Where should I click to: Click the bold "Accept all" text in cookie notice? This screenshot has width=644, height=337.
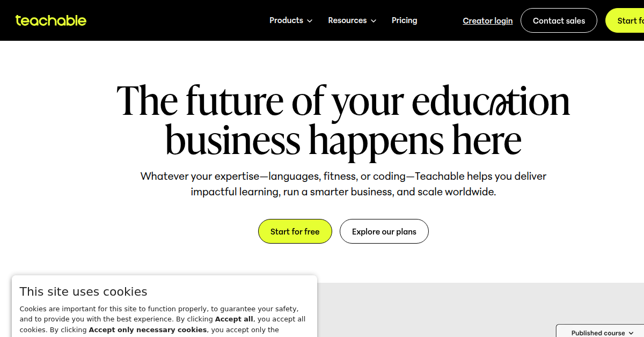234,319
